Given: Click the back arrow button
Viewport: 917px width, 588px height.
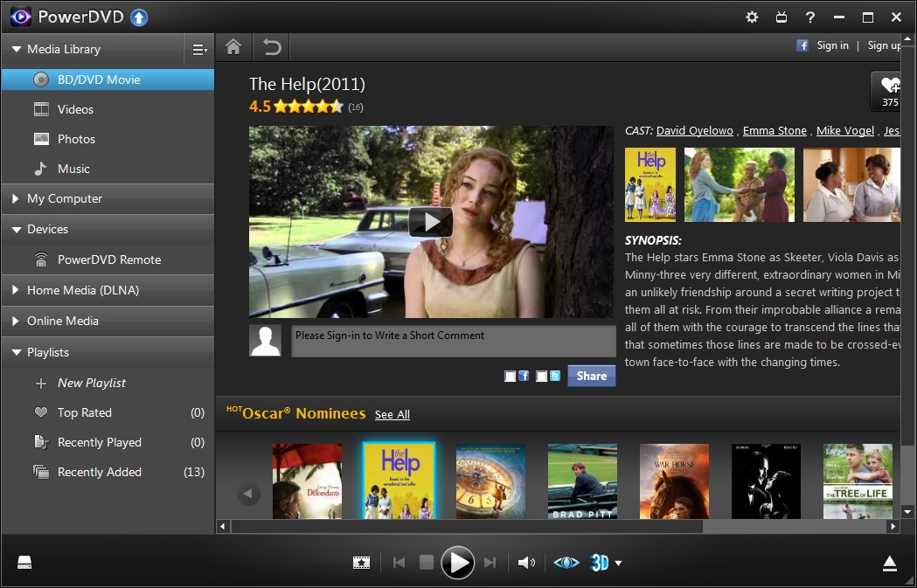Looking at the screenshot, I should (271, 47).
